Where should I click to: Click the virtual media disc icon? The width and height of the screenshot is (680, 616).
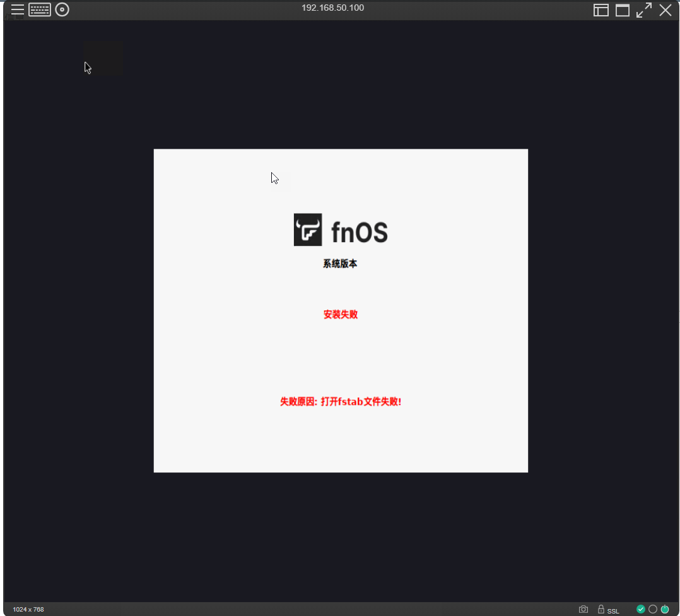[x=62, y=9]
